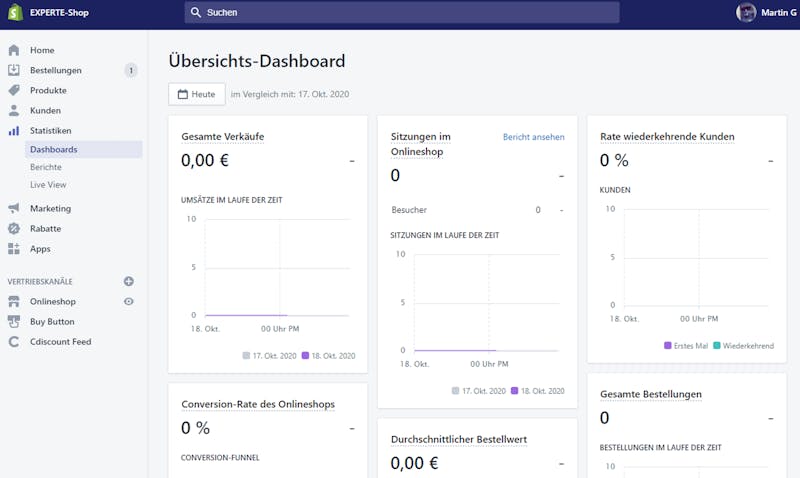Screen dimensions: 800x478
Task: Click purple 18. Okt. 2020 swatch in sessions legend
Action: pos(514,391)
